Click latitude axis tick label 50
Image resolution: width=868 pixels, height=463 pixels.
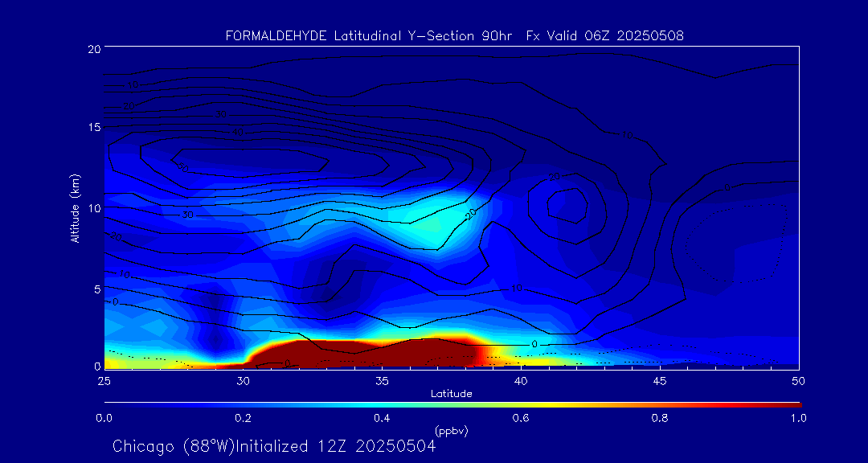798,381
